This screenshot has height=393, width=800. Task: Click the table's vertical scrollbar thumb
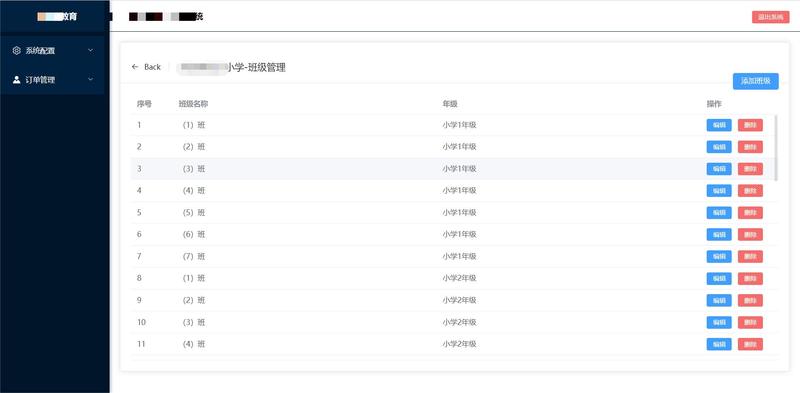[x=777, y=148]
